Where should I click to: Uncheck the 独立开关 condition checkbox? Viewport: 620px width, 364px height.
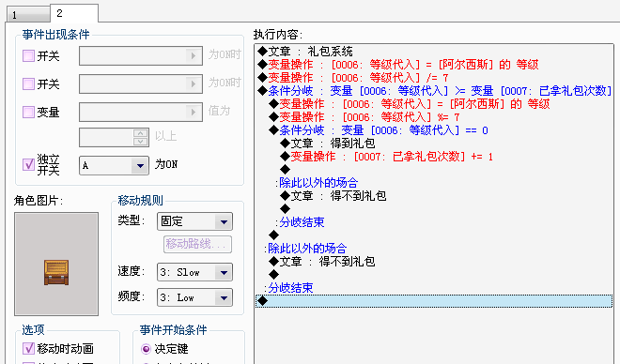click(x=28, y=164)
